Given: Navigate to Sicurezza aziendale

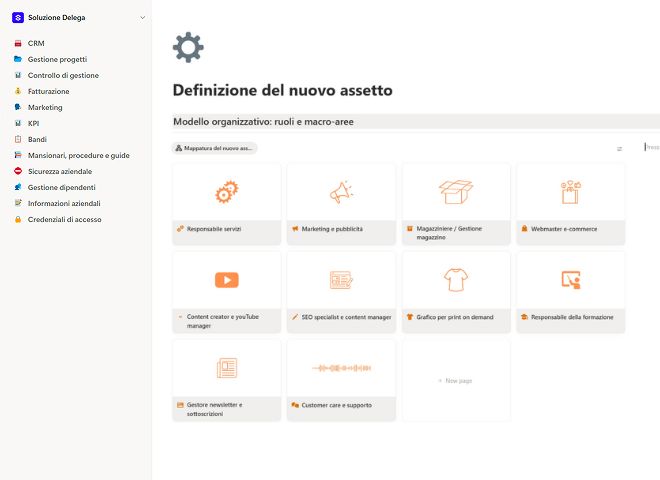Looking at the screenshot, I should [x=60, y=171].
